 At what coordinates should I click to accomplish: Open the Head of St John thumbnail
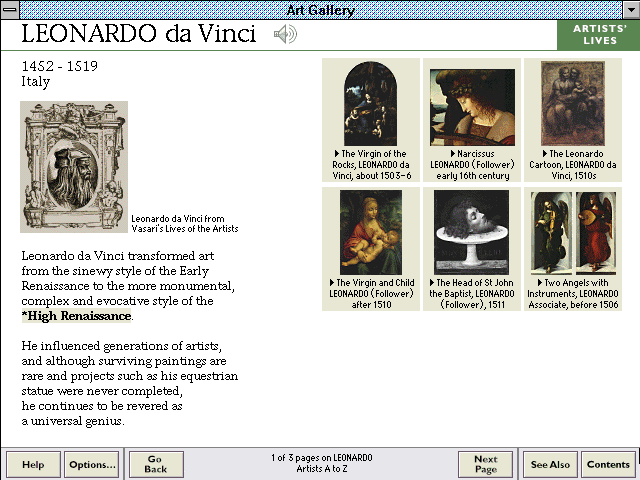(471, 232)
